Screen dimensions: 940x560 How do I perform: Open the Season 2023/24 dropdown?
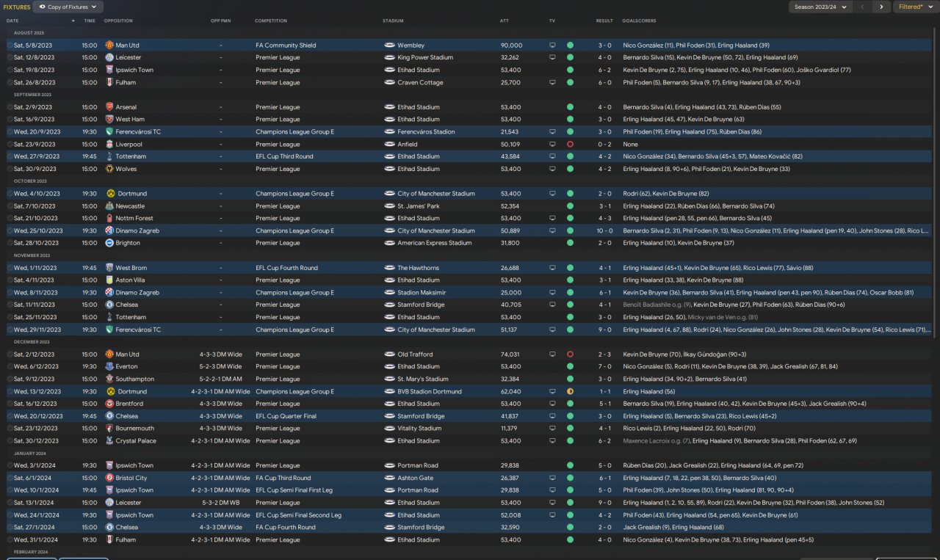coord(821,7)
